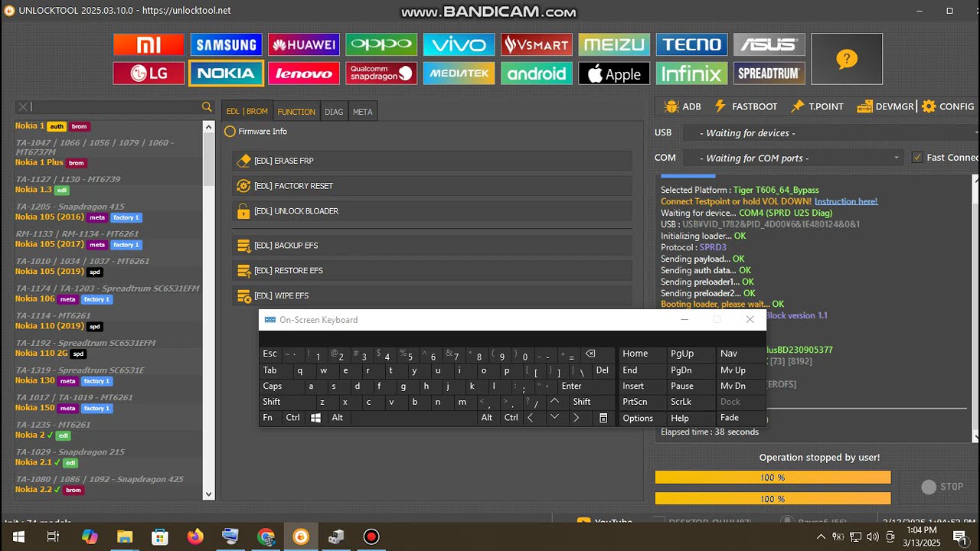
Task: Select the Infinix brand logo
Action: point(692,73)
